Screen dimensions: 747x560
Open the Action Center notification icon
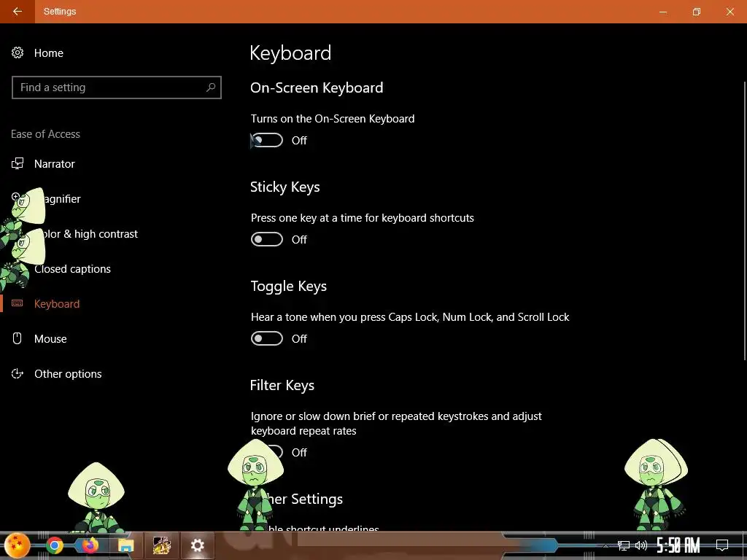pos(722,545)
